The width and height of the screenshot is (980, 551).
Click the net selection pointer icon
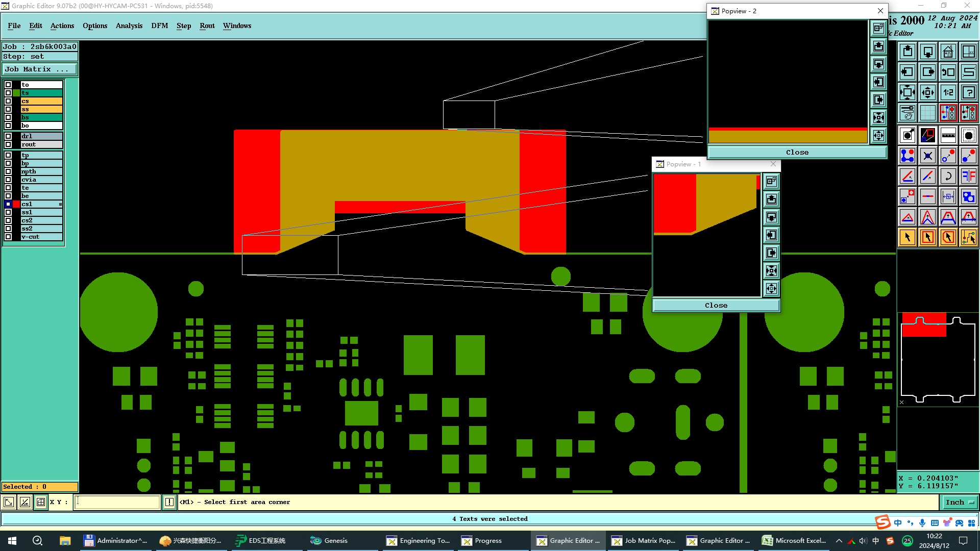968,237
